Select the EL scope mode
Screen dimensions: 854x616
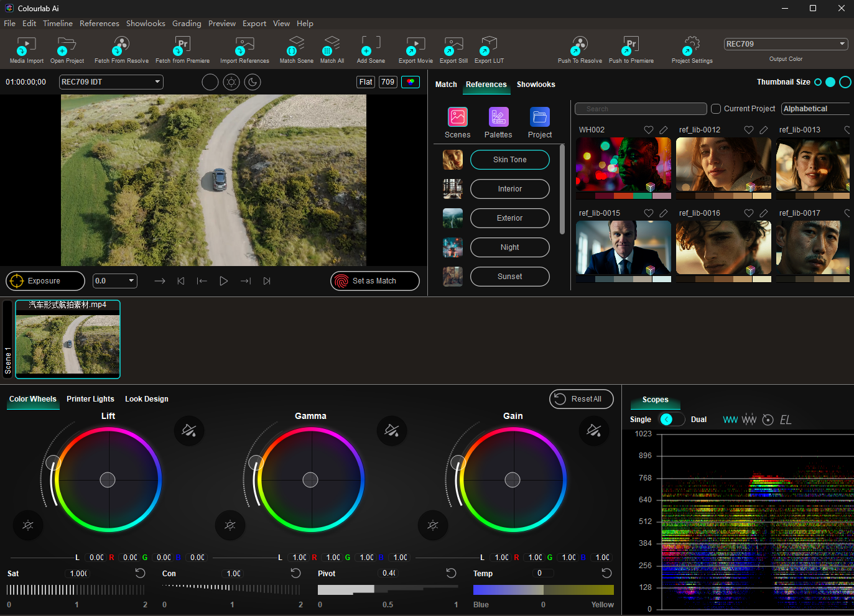pyautogui.click(x=786, y=420)
